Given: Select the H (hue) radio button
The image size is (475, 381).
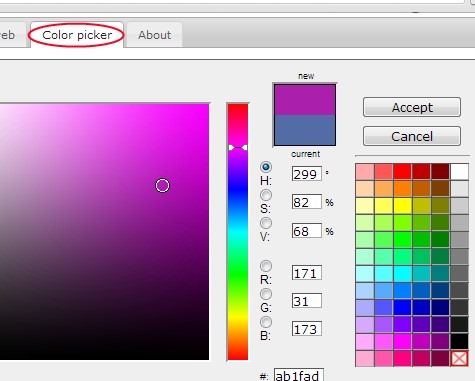Looking at the screenshot, I should pos(266,167).
